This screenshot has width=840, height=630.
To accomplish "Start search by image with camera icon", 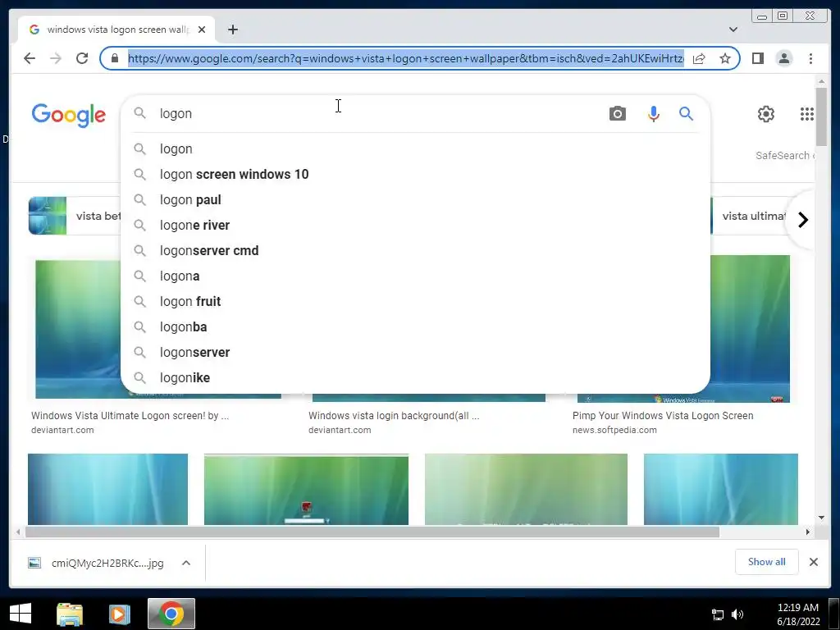I will [617, 113].
